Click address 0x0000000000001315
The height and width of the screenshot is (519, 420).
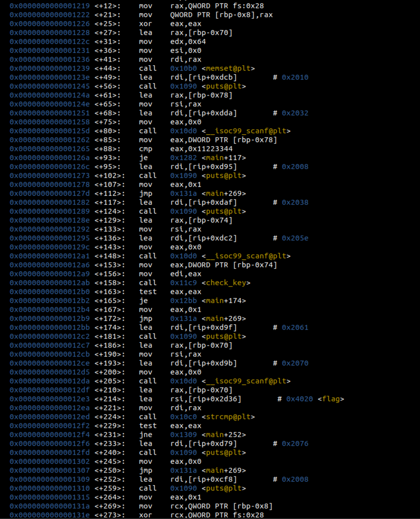coord(50,497)
